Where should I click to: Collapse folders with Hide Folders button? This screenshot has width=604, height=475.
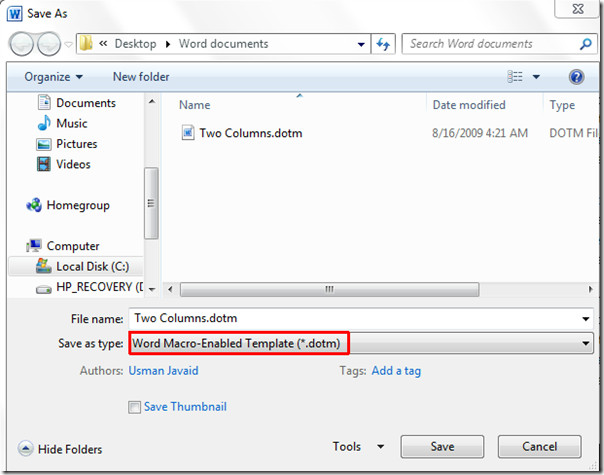click(x=60, y=449)
